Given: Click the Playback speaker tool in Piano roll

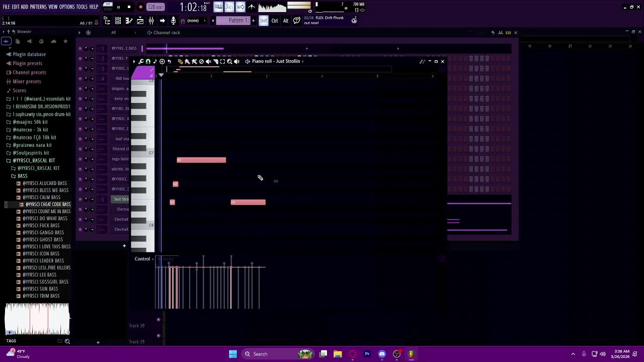Looking at the screenshot, I should click(x=236, y=61).
